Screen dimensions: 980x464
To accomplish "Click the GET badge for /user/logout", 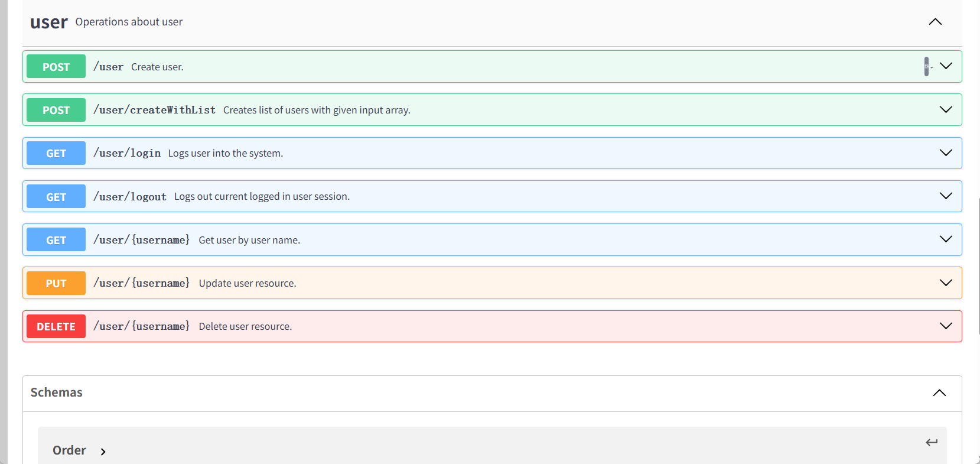I will (x=56, y=196).
